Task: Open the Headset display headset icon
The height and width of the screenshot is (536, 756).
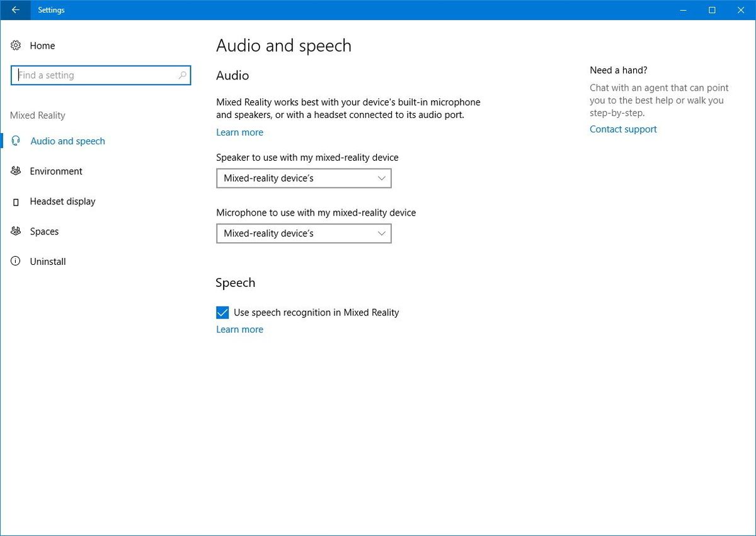Action: click(15, 201)
